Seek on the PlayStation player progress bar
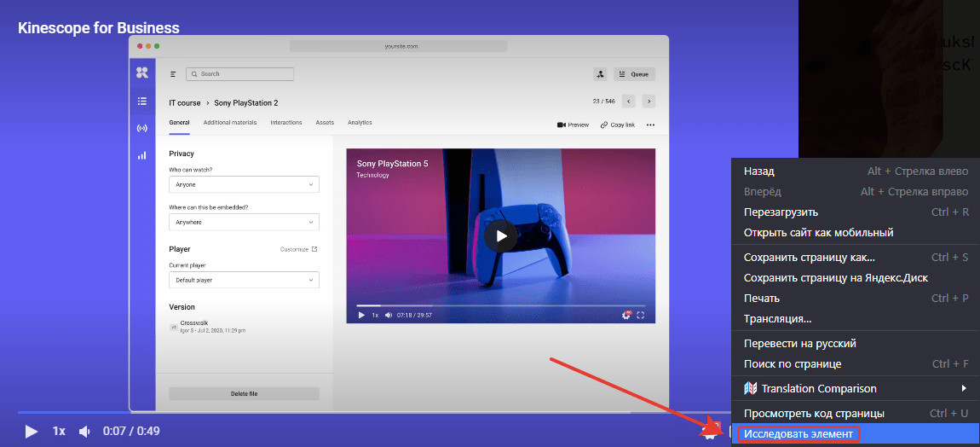Viewport: 980px width, 447px height. pyautogui.click(x=500, y=305)
